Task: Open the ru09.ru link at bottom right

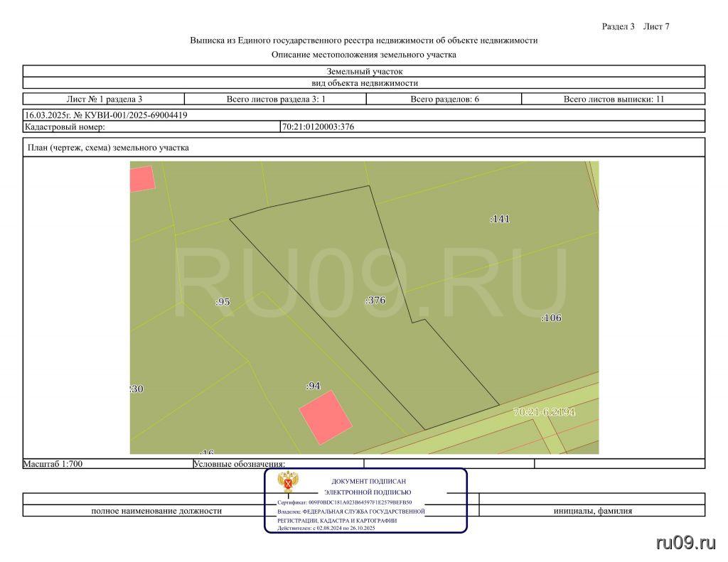Action: [685, 543]
